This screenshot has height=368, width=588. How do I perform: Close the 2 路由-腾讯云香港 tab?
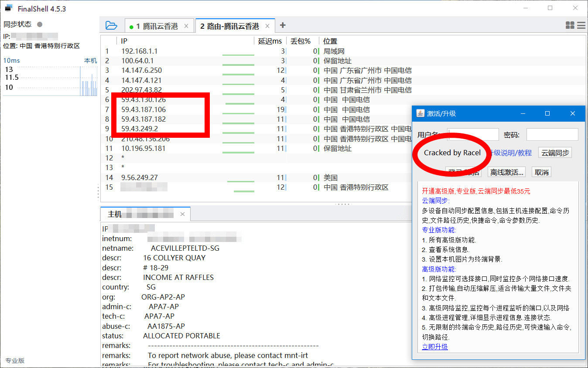tap(267, 26)
